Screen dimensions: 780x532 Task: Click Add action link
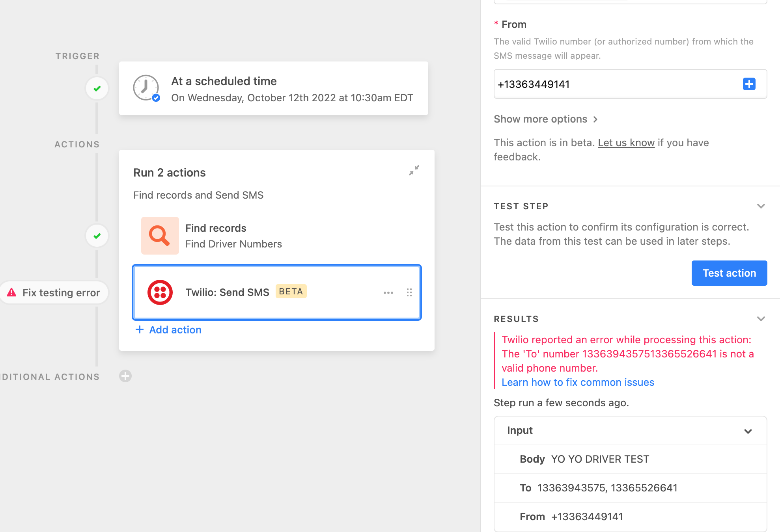click(x=168, y=330)
